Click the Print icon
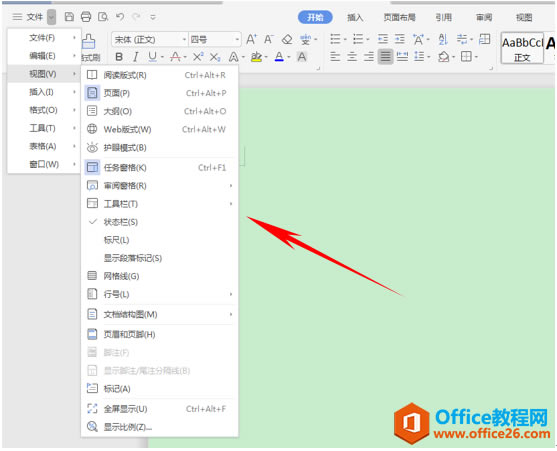 pyautogui.click(x=86, y=17)
